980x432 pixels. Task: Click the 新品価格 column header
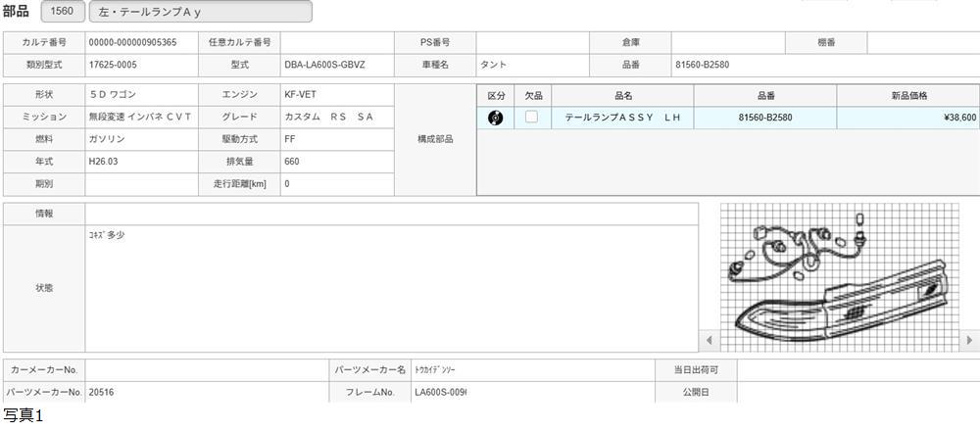907,95
